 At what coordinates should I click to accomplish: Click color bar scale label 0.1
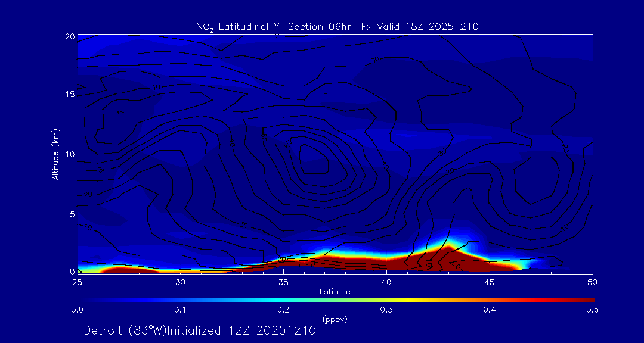coord(180,310)
